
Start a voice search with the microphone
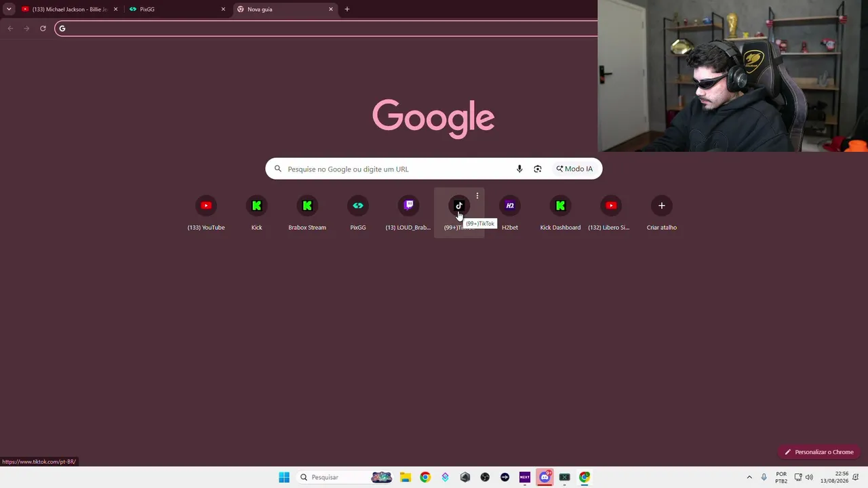coord(519,169)
